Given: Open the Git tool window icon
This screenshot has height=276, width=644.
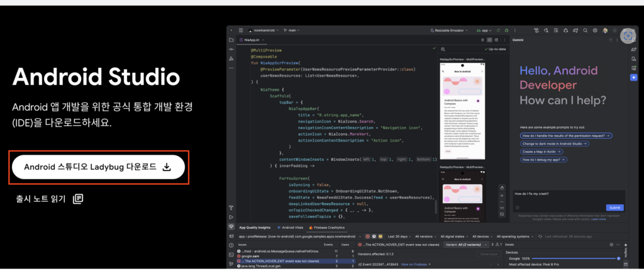Looking at the screenshot, I should 231,264.
